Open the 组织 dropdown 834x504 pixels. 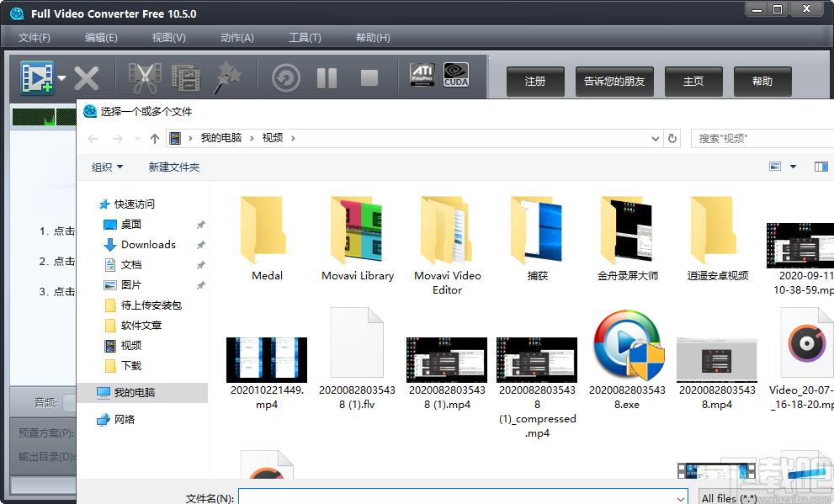[107, 167]
